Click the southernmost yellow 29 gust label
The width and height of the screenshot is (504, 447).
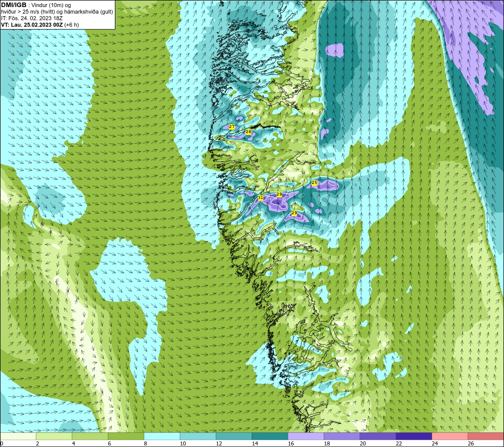pos(294,213)
